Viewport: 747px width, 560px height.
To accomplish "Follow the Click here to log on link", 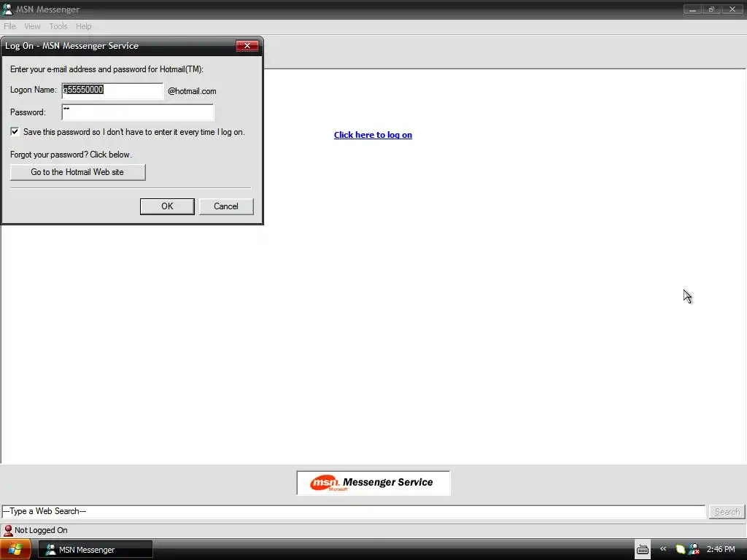I will pyautogui.click(x=373, y=135).
